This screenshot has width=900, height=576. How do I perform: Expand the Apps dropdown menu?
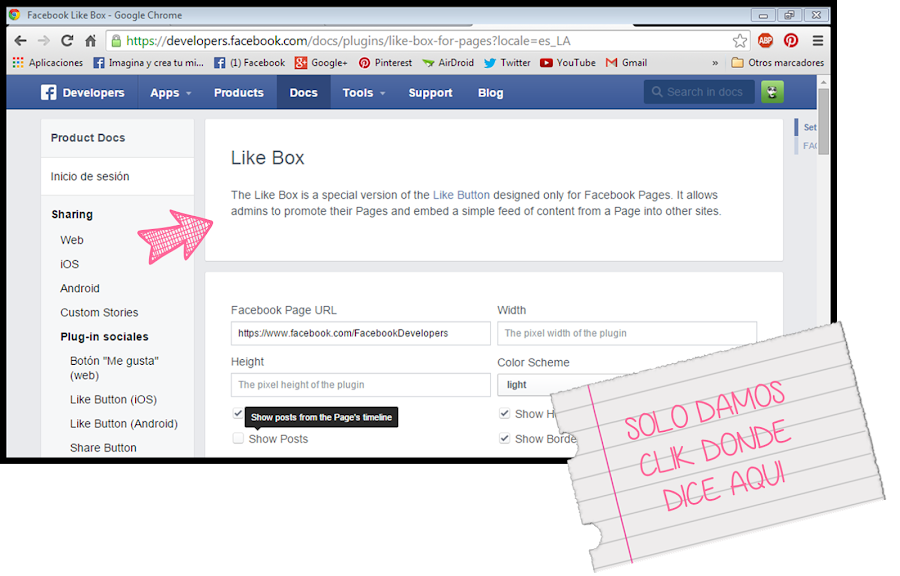coord(170,92)
